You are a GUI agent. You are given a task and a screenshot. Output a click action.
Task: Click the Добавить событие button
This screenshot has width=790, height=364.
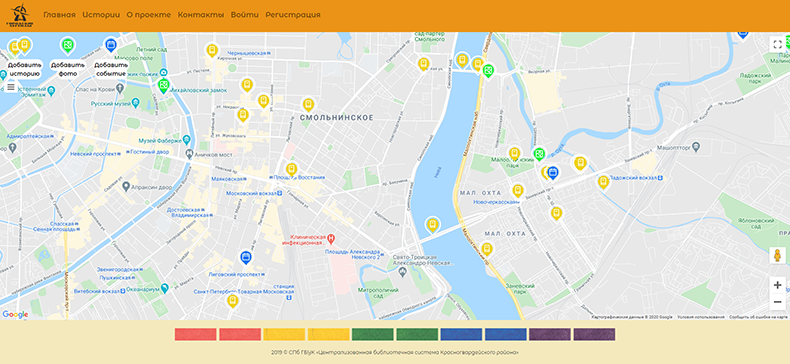pyautogui.click(x=111, y=69)
